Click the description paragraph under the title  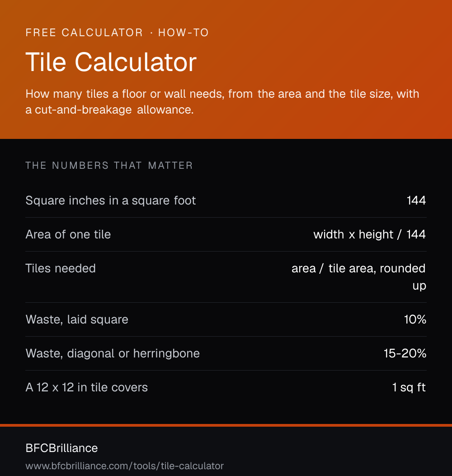pos(222,102)
